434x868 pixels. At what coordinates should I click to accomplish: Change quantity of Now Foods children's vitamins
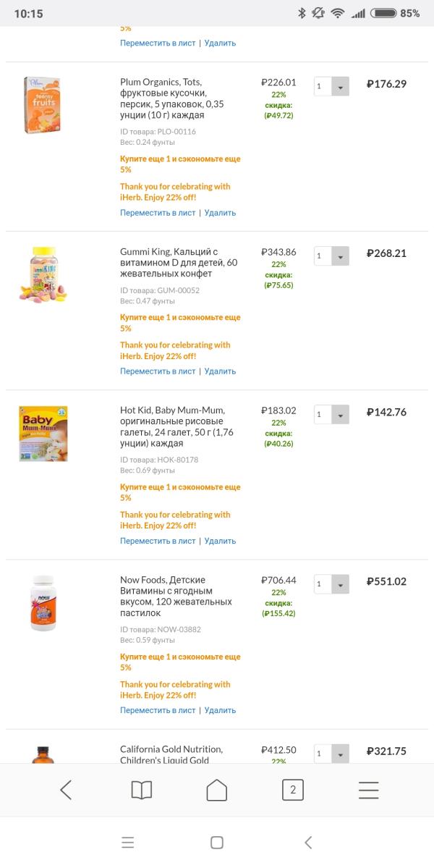click(332, 584)
